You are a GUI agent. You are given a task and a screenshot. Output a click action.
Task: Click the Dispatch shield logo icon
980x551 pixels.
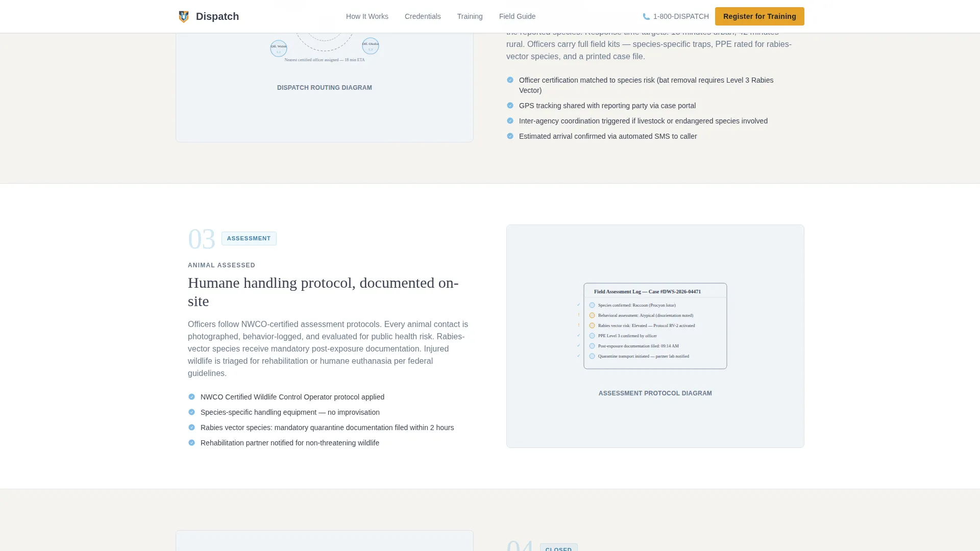[x=184, y=16]
